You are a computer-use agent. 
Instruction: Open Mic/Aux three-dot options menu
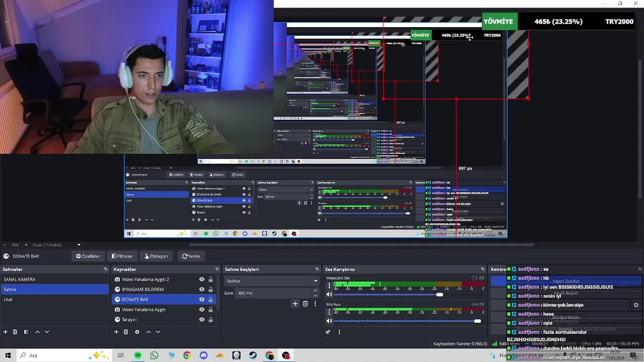329,312
